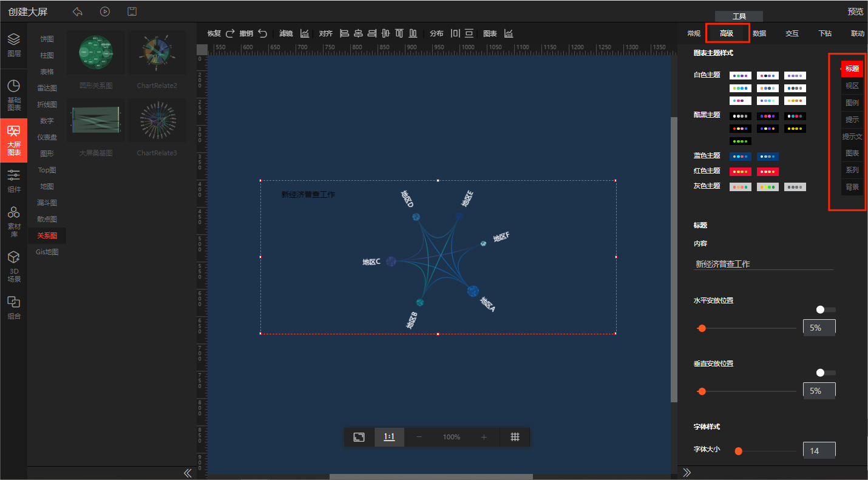Click the play preview circle icon

[105, 12]
